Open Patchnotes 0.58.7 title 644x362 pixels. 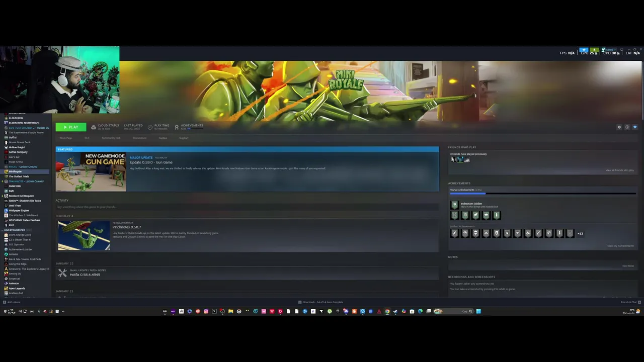point(126,227)
